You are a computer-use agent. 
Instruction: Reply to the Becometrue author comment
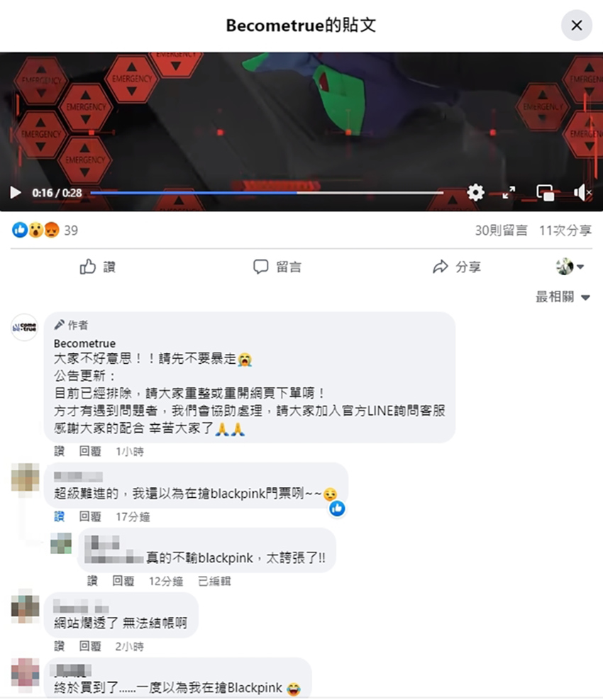tap(90, 451)
